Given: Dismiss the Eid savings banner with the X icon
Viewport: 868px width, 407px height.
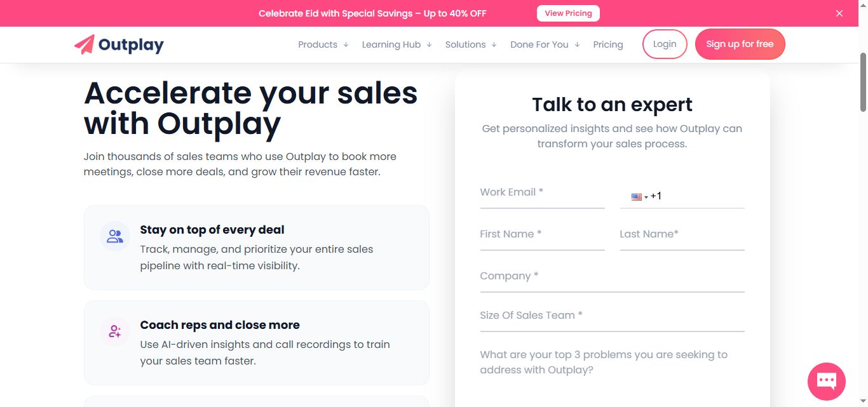Looking at the screenshot, I should click(x=839, y=13).
